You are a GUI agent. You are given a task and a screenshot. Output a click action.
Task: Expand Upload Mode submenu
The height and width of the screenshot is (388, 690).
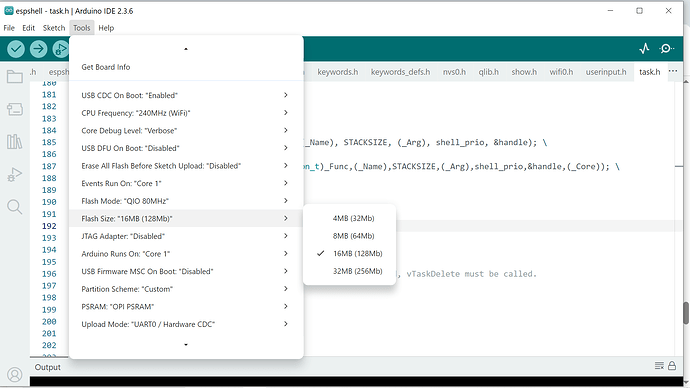[186, 324]
